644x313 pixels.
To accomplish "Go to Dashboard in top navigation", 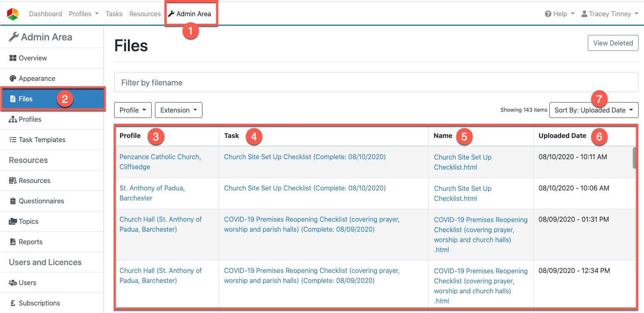I will click(x=45, y=14).
